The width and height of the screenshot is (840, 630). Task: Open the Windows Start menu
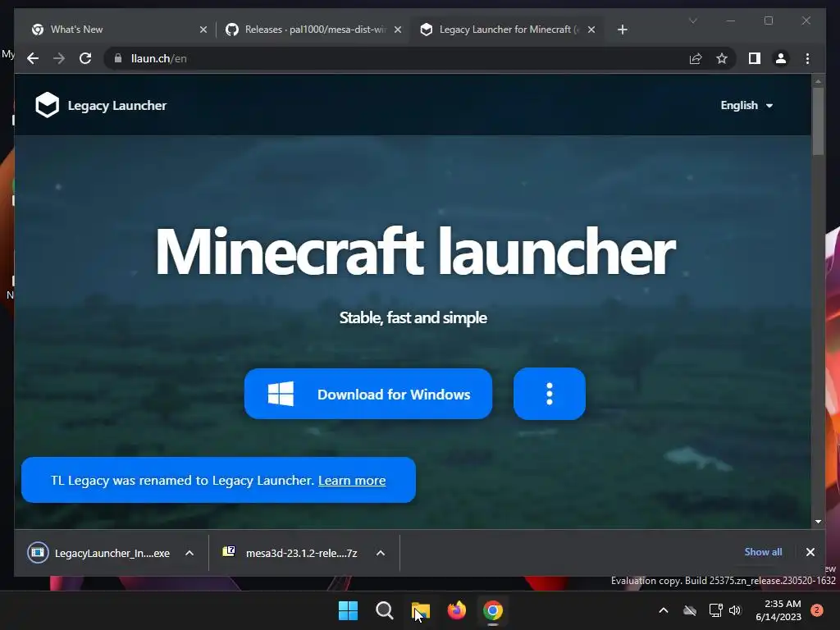348,610
